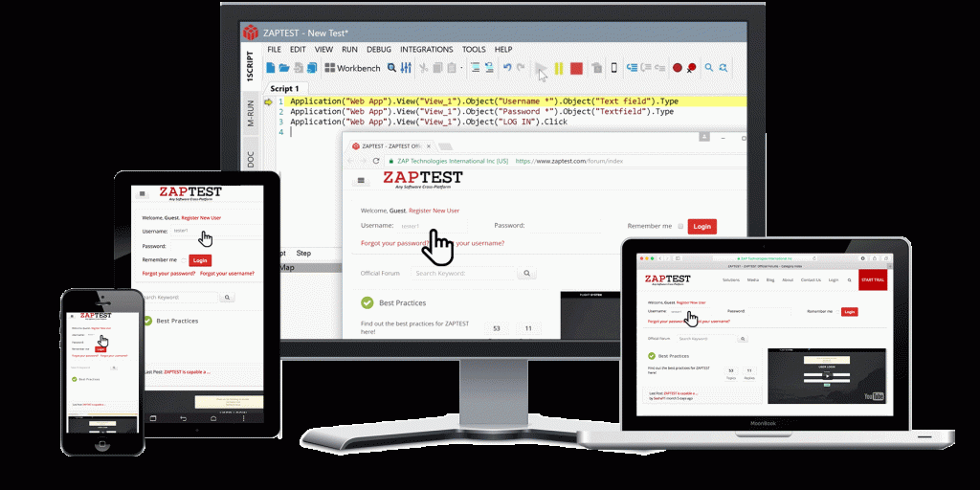
Task: Click the mobile device icon in toolbar
Action: tap(613, 68)
